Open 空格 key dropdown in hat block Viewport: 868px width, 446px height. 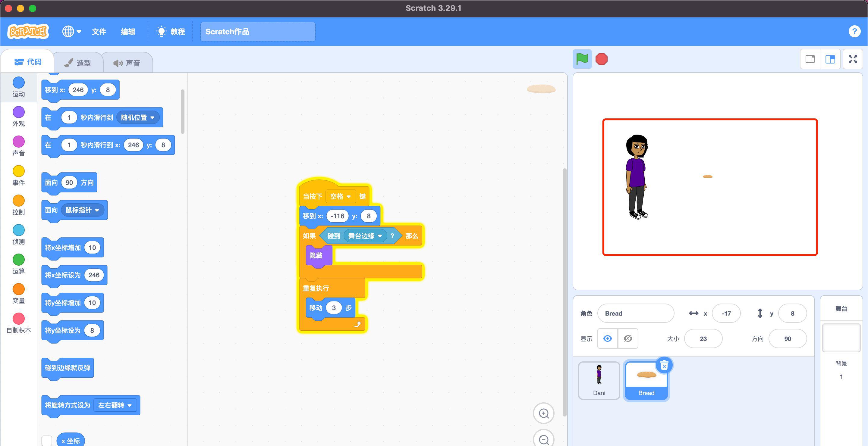(x=340, y=197)
